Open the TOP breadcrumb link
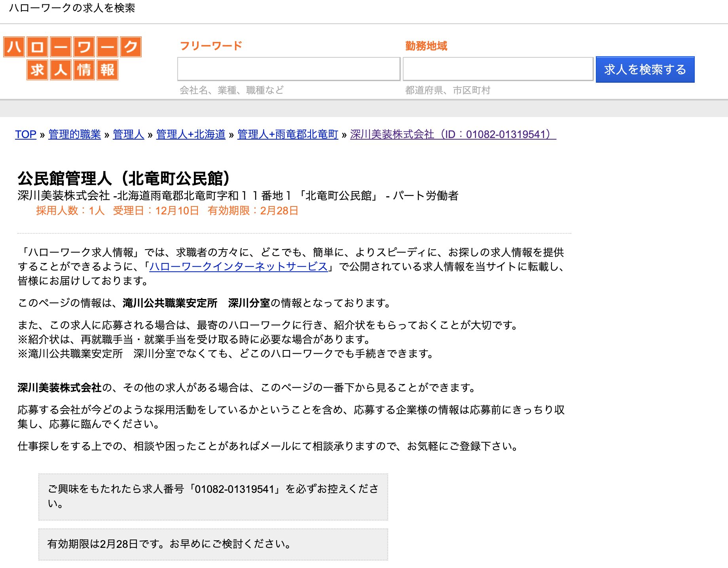This screenshot has width=728, height=568. [x=25, y=135]
